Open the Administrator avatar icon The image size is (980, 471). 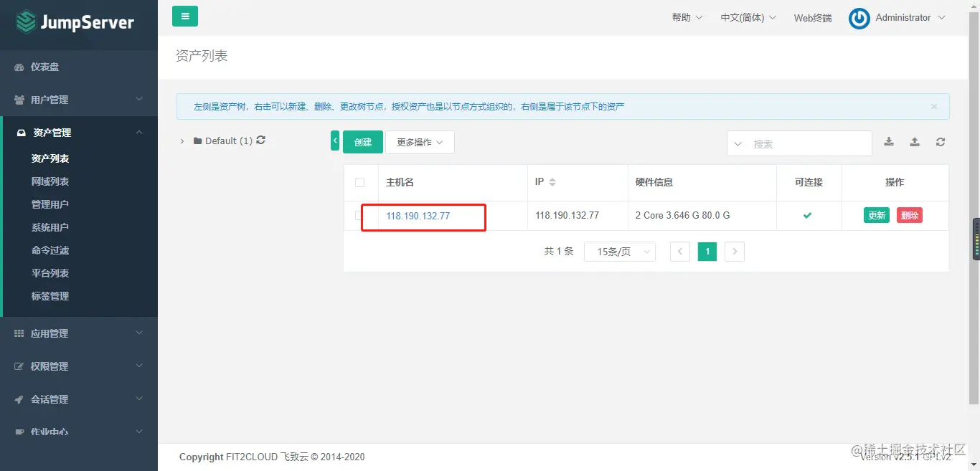click(x=859, y=19)
